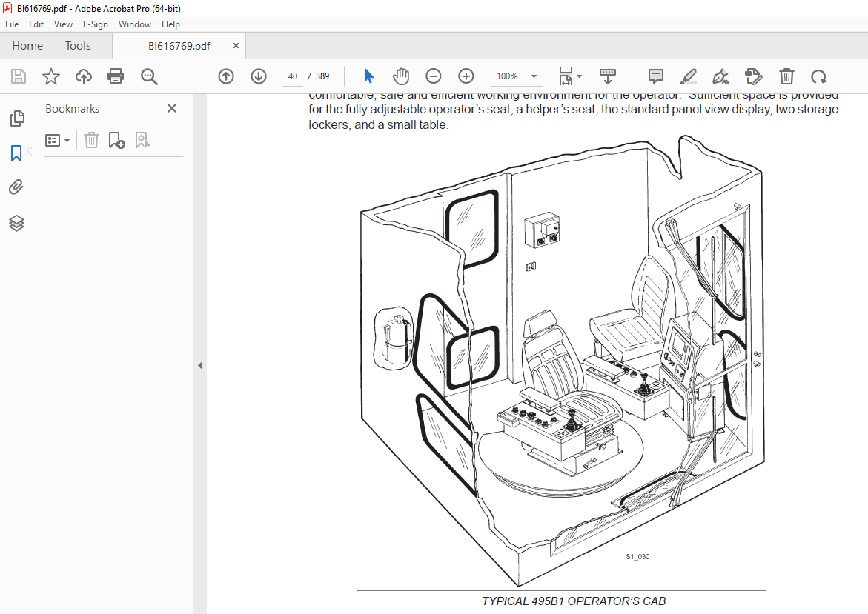868x614 pixels.
Task: Open fit page options dropdown arrow
Action: tap(579, 76)
